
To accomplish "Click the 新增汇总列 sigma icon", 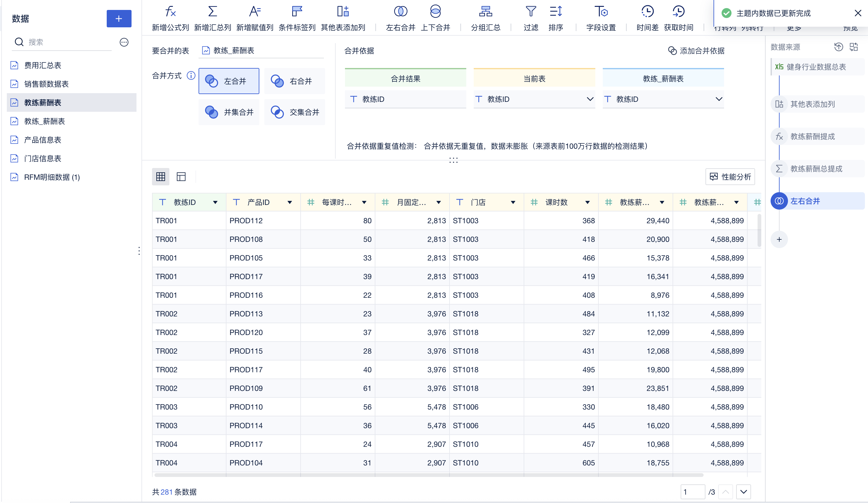I will 213,12.
